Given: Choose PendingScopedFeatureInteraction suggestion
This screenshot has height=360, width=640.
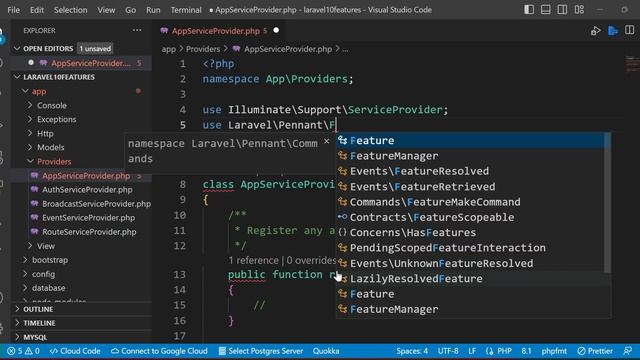Looking at the screenshot, I should point(471,248).
